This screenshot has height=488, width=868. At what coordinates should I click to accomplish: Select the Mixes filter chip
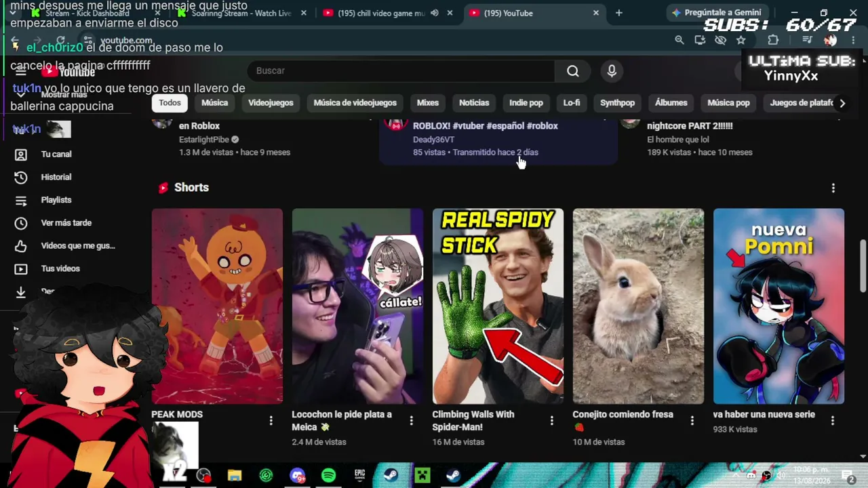427,103
